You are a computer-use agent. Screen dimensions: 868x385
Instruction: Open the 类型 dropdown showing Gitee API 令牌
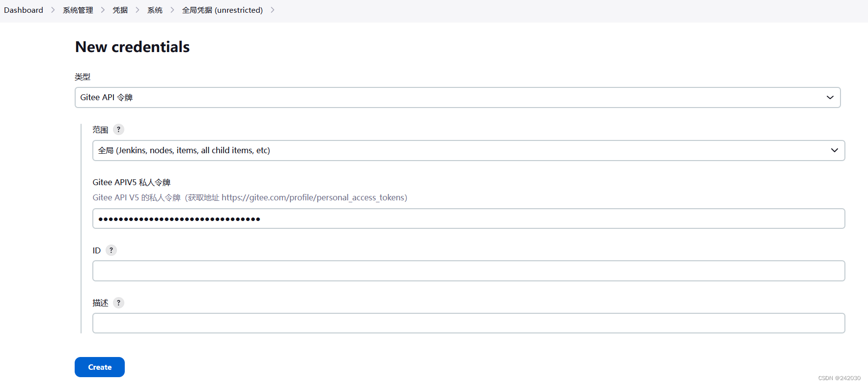click(457, 97)
